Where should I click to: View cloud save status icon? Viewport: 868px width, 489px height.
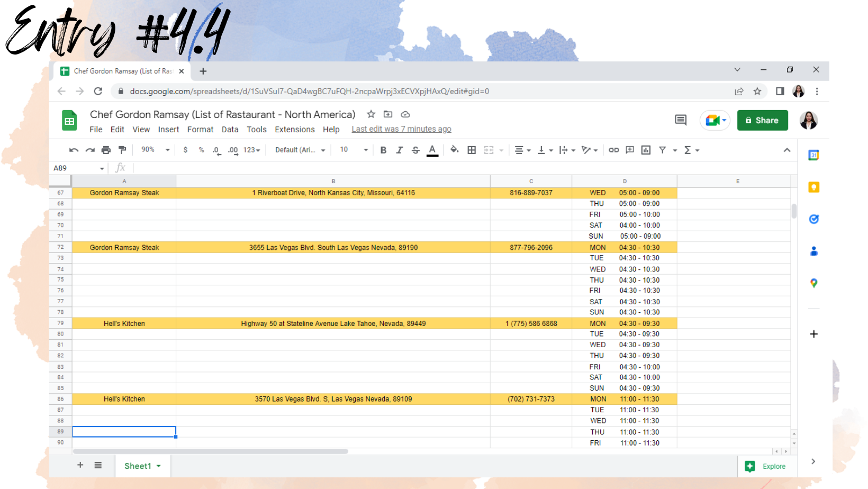point(405,114)
